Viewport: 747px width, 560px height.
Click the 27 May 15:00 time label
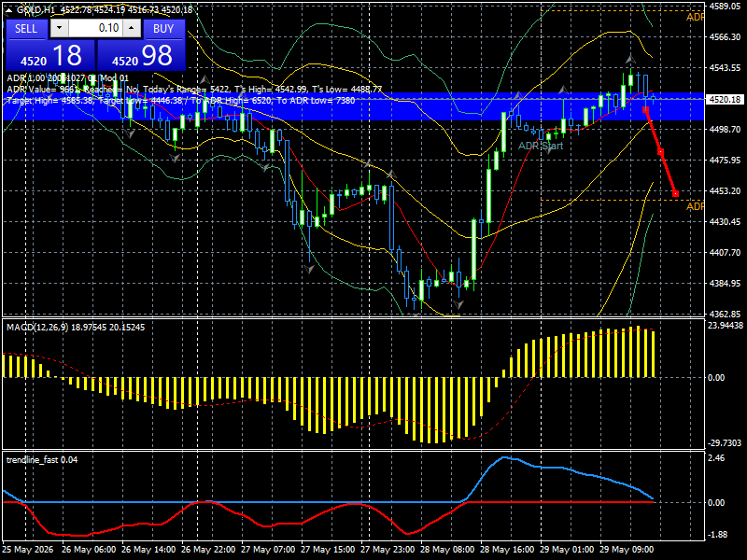[328, 550]
